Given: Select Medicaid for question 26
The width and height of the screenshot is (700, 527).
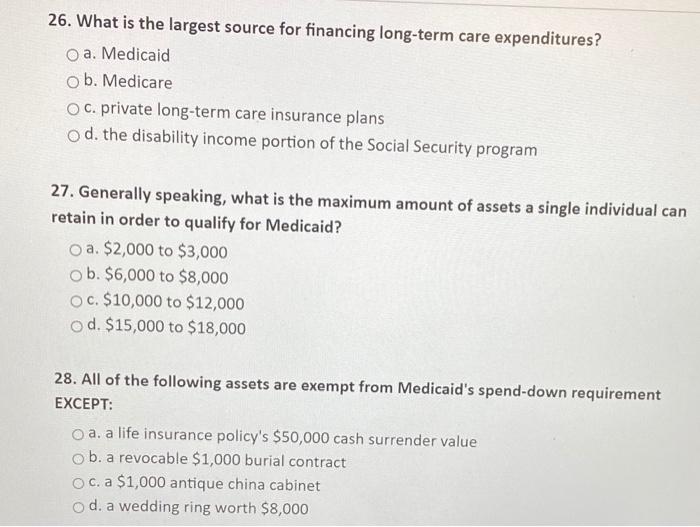Looking at the screenshot, I should pyautogui.click(x=72, y=55).
